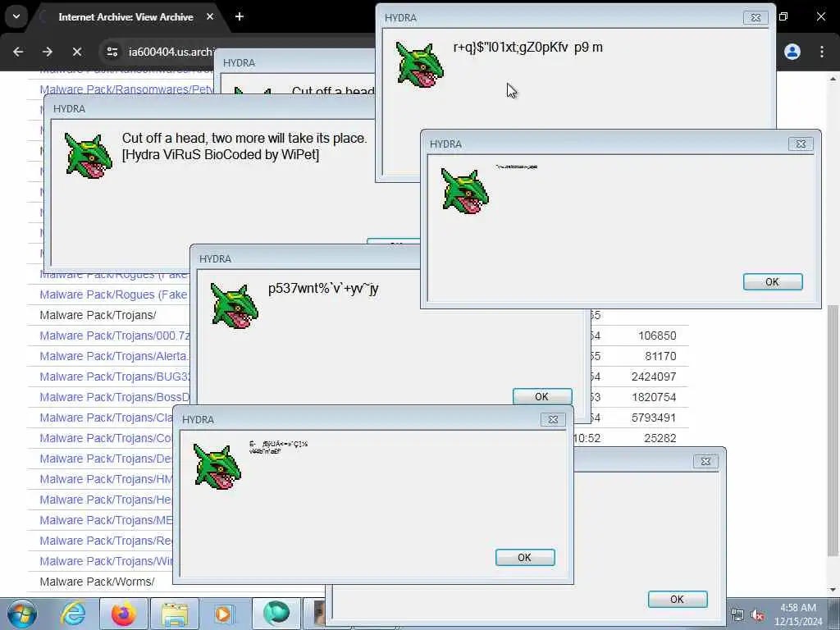Image resolution: width=840 pixels, height=630 pixels.
Task: Select the 'Malware Pack/Worms/' folder row text
Action: coord(97,582)
